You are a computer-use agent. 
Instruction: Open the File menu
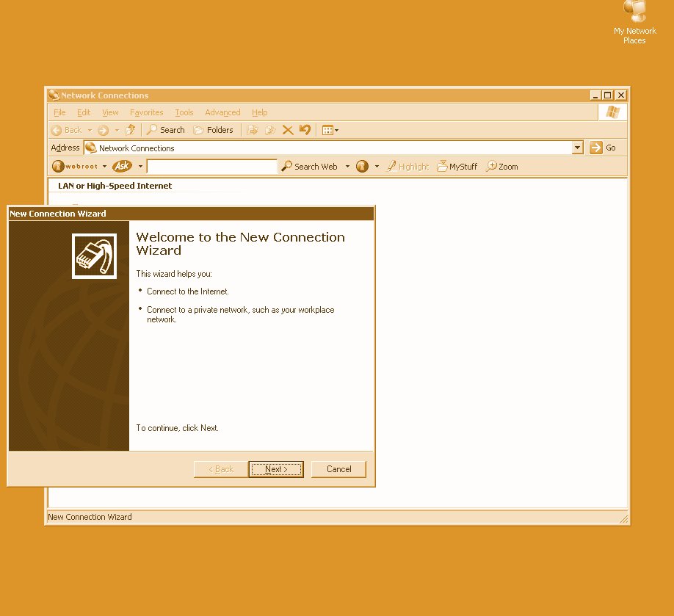tap(59, 112)
